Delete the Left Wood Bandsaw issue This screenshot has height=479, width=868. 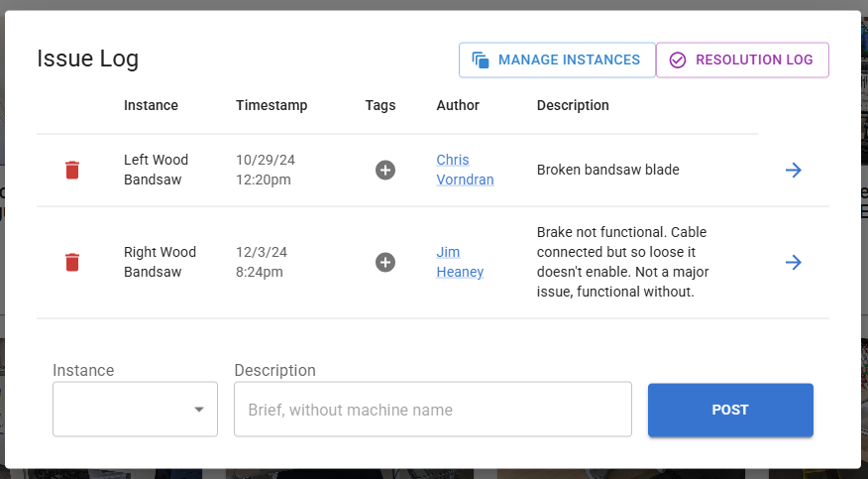tap(72, 170)
